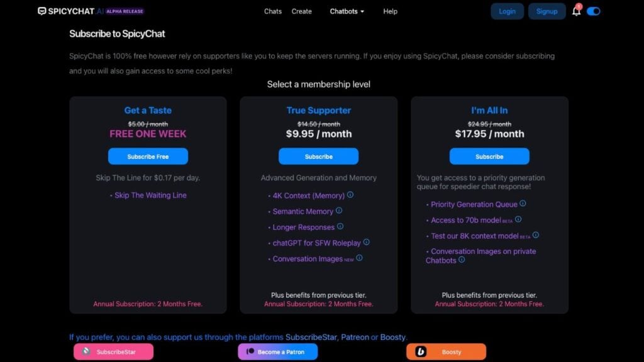Click the info icon next to chatGPT for SFW Roleplay
The width and height of the screenshot is (644, 362).
tap(366, 243)
